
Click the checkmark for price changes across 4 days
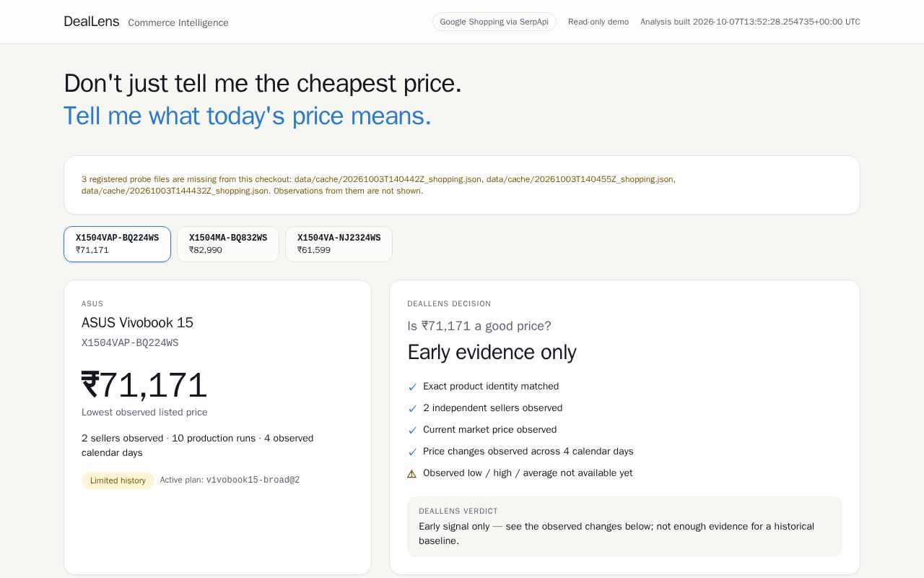coord(412,452)
